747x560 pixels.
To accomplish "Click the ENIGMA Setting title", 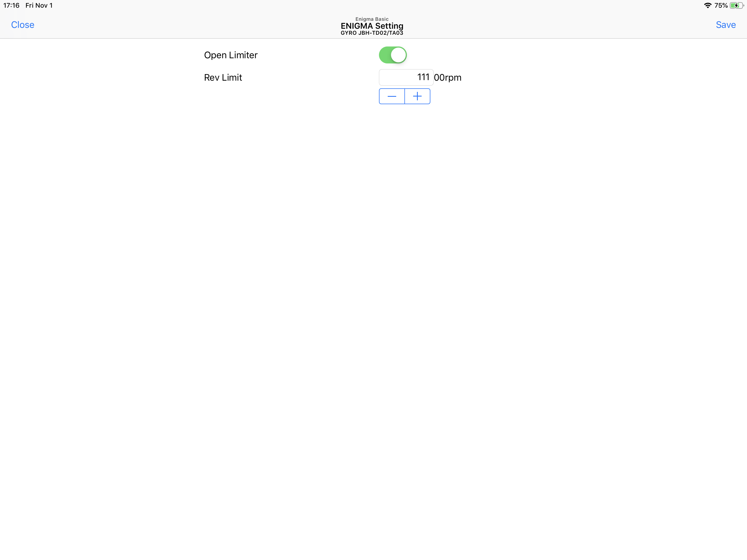I will tap(372, 26).
